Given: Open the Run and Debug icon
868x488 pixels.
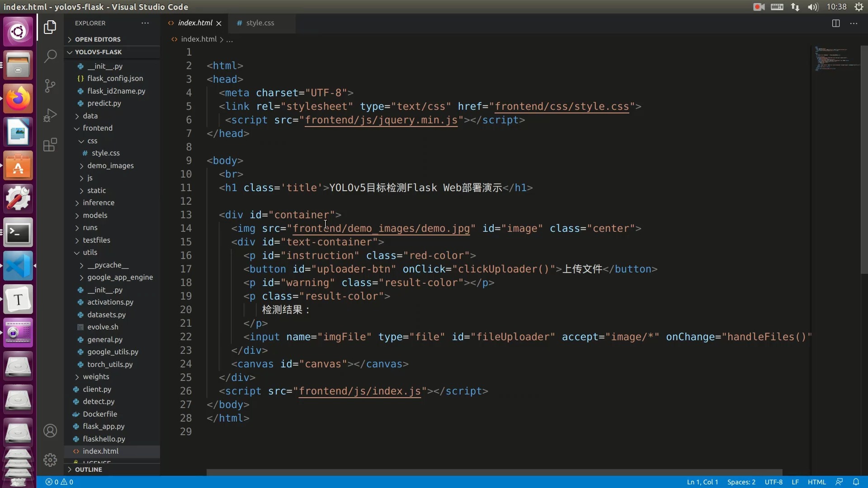Looking at the screenshot, I should (50, 116).
